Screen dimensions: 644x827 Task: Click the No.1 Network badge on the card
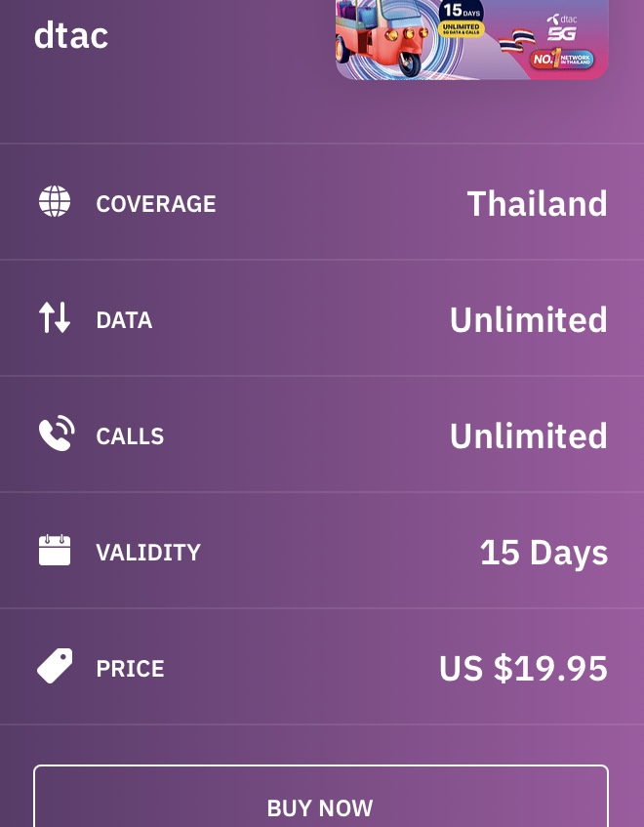click(x=562, y=60)
